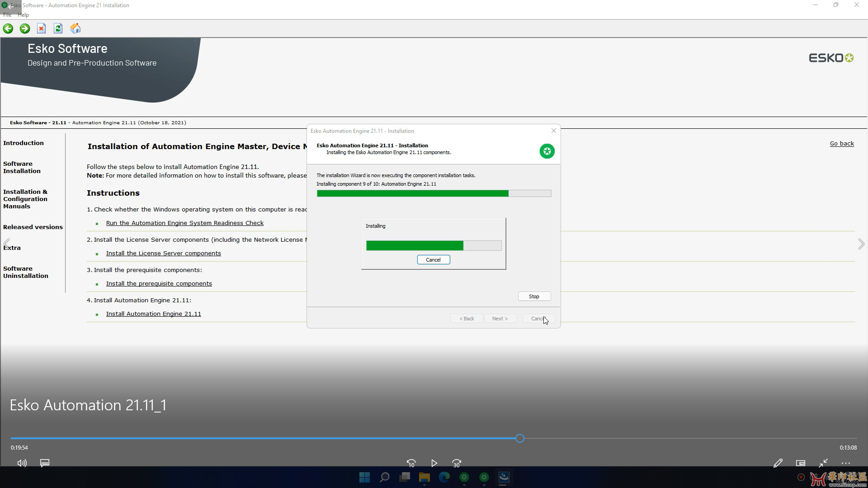Open Released versions in sidebar
868x488 pixels.
pos(33,227)
